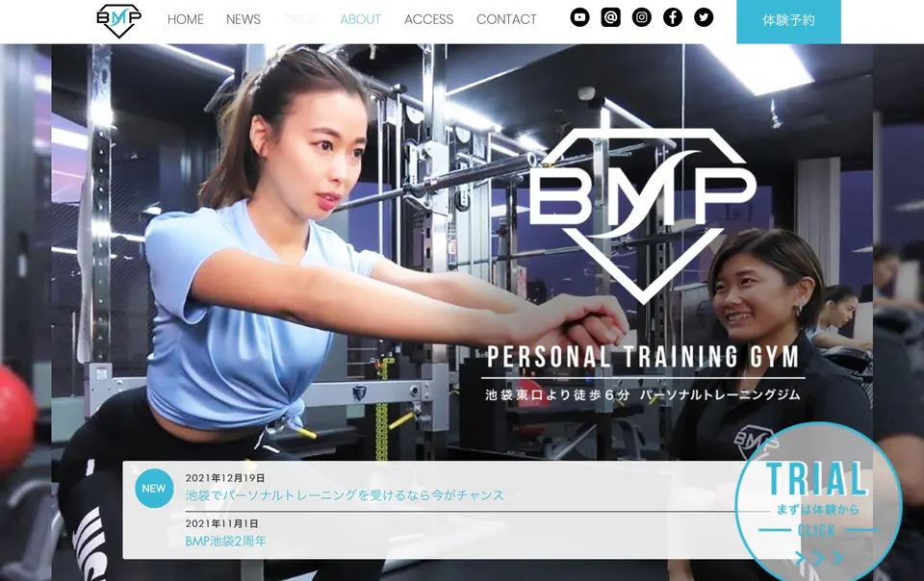Open the CONTACT menu item
This screenshot has width=924, height=581.
(x=506, y=19)
